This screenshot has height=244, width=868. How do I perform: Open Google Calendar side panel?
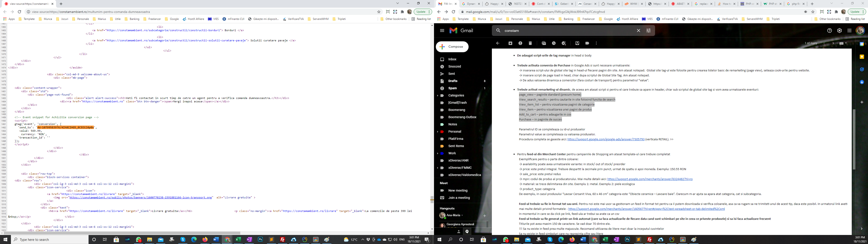[862, 44]
